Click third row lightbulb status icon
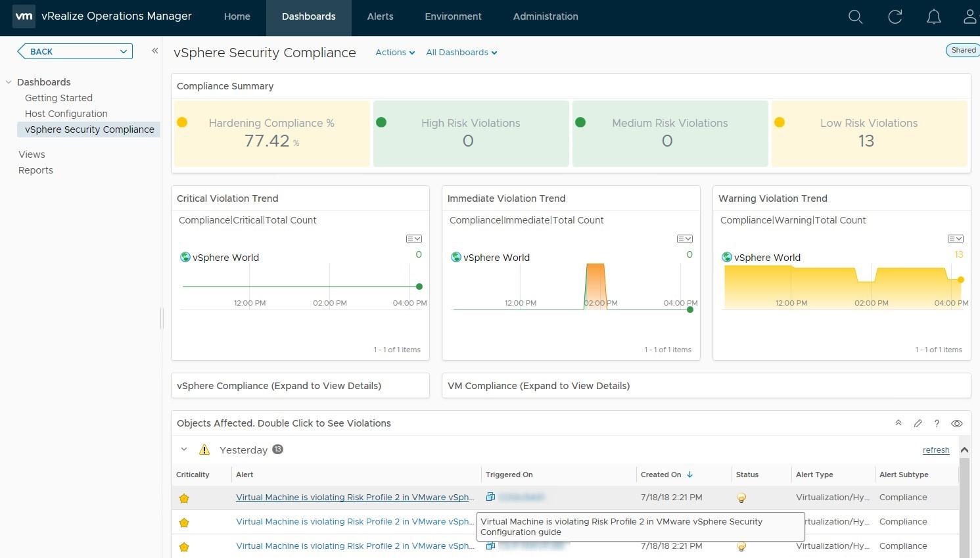This screenshot has width=980, height=558. pos(741,547)
